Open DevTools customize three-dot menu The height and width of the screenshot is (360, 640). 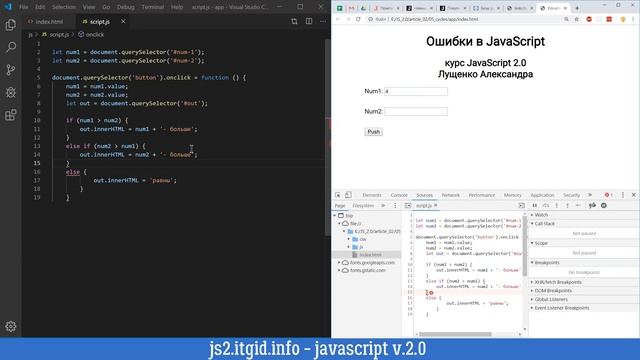[x=623, y=195]
